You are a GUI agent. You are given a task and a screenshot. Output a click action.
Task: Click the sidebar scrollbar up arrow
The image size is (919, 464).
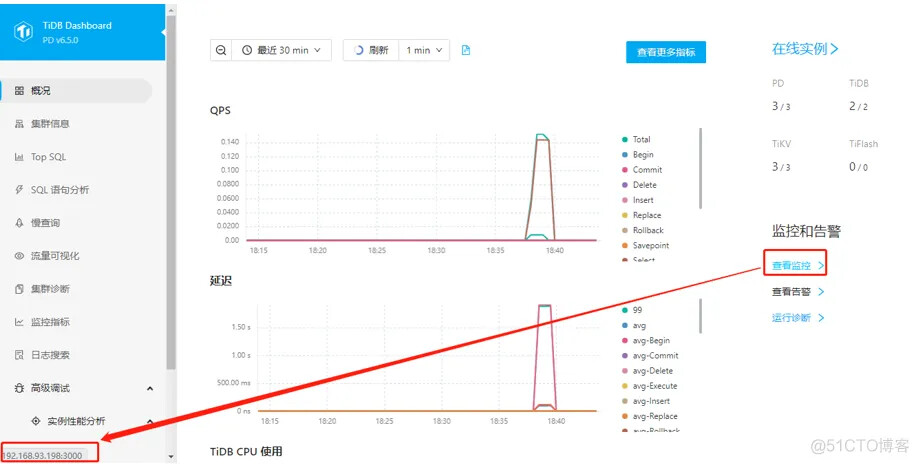click(171, 10)
